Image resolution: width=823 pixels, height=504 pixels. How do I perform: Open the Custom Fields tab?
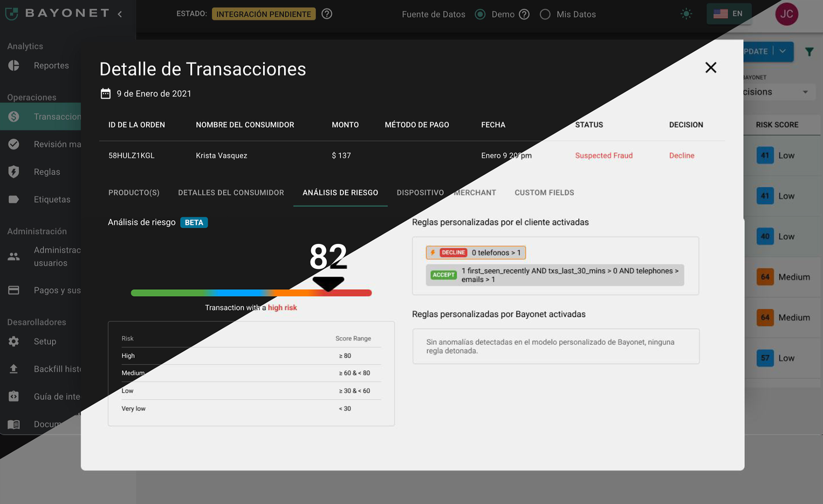click(x=544, y=192)
